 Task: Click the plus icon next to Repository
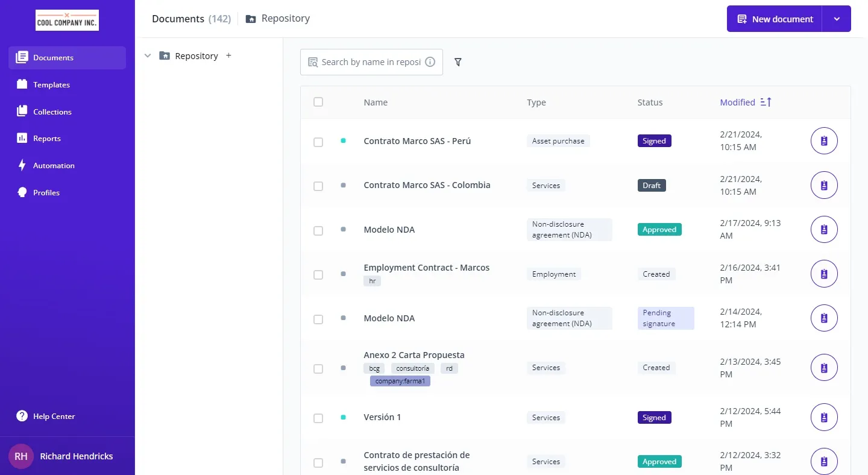click(x=228, y=56)
